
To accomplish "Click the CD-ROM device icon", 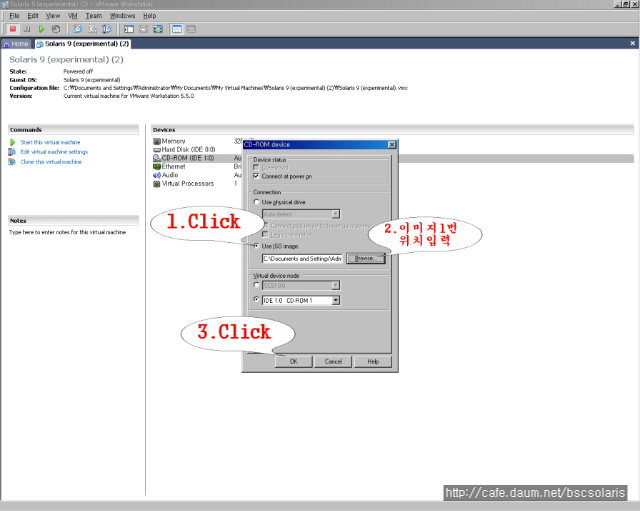I will click(x=157, y=158).
